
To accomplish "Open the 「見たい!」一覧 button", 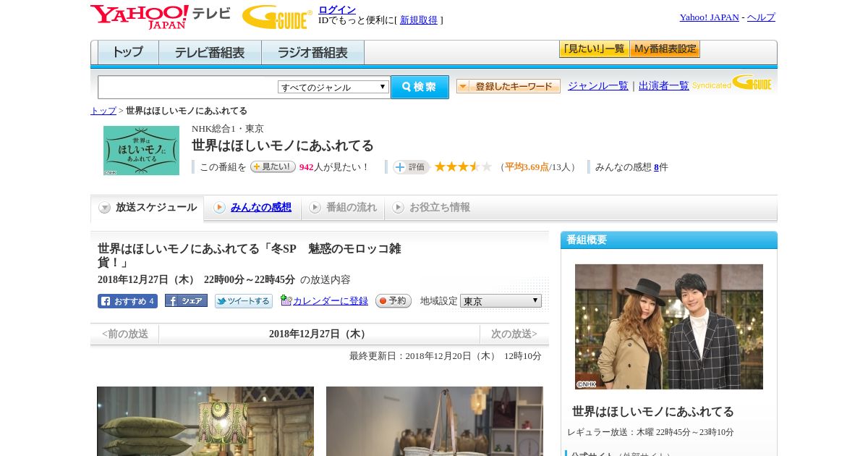I will click(594, 49).
